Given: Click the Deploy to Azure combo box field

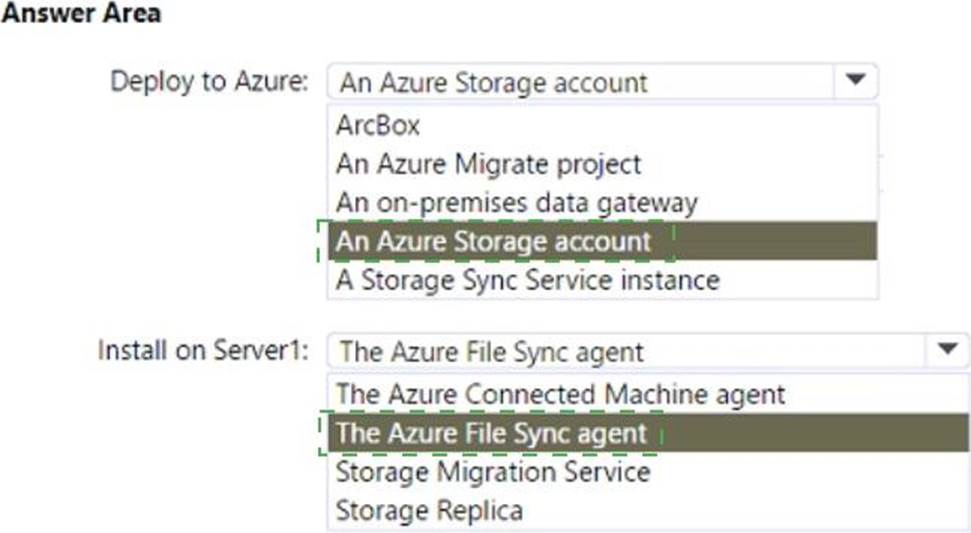Looking at the screenshot, I should point(580,82).
